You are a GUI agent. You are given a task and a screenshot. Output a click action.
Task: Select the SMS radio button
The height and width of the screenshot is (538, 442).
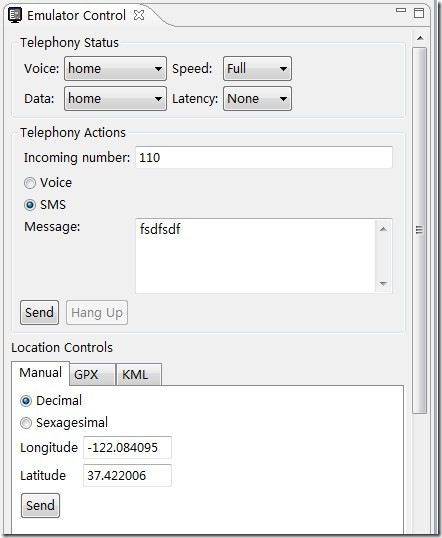(30, 205)
